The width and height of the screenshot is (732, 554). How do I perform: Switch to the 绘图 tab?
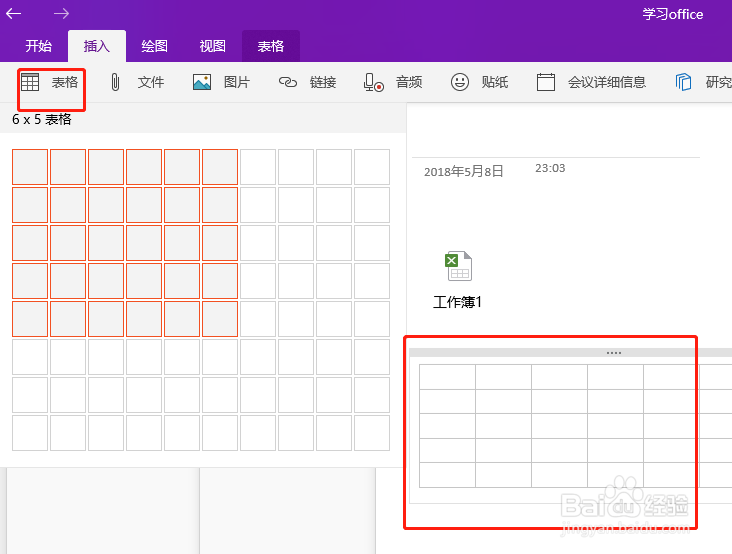[x=155, y=46]
